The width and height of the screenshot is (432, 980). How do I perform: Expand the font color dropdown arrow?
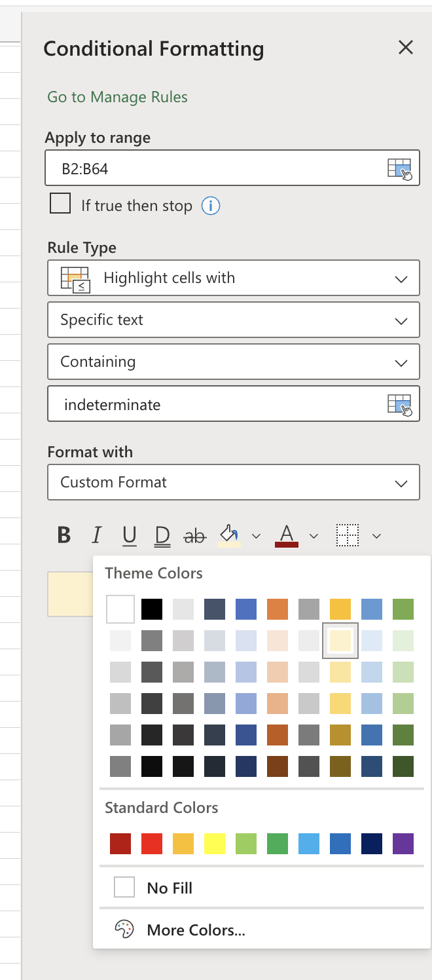click(312, 535)
